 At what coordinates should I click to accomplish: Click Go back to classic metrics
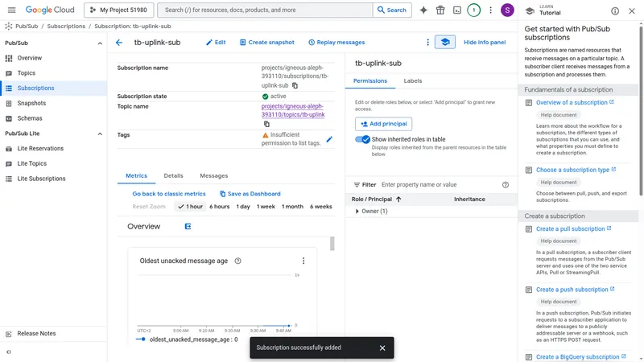point(169,194)
